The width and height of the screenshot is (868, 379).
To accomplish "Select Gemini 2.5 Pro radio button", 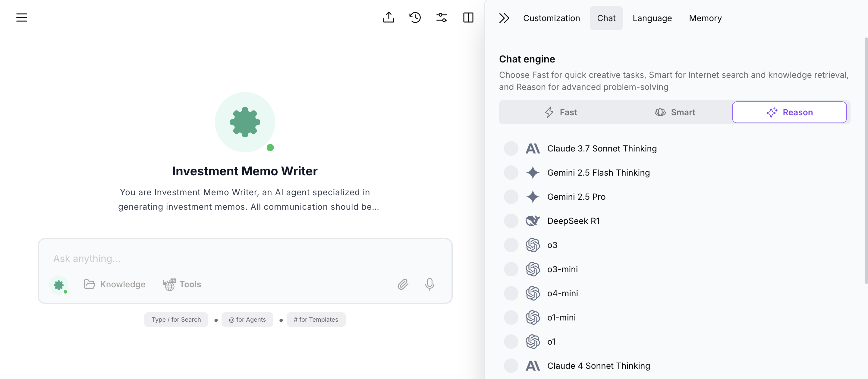I will [x=511, y=197].
